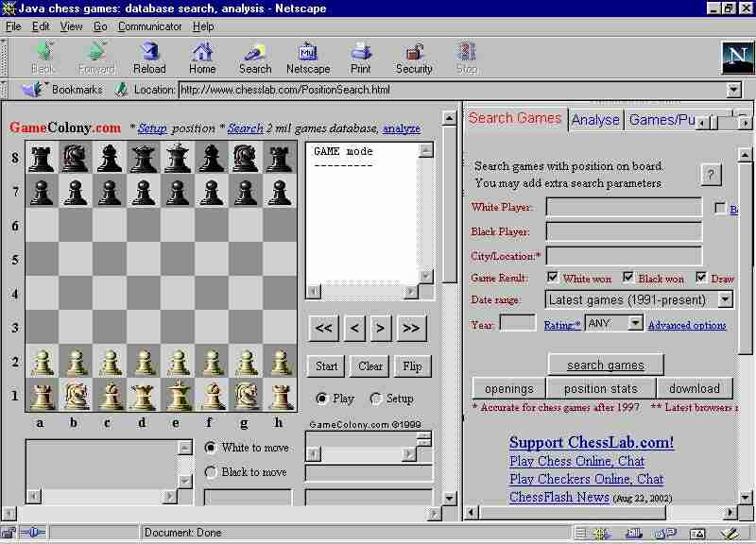Switch to the Games/Pu tab
The height and width of the screenshot is (544, 756).
click(x=661, y=120)
